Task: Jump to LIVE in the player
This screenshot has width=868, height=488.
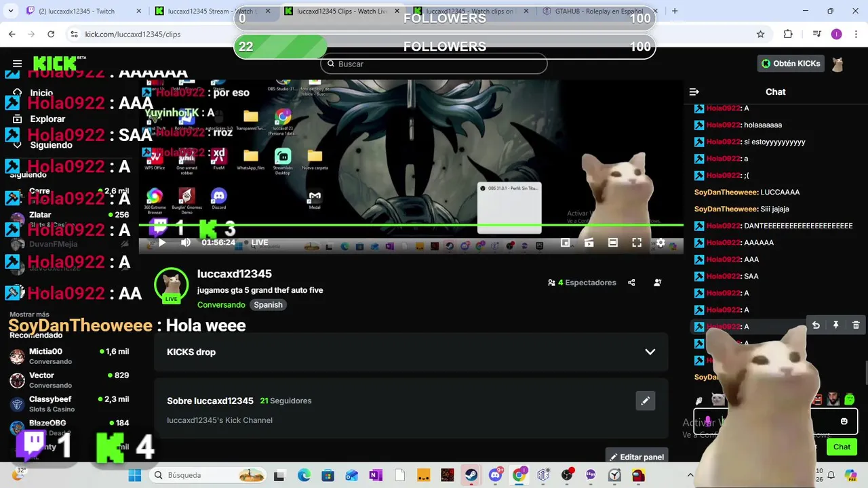Action: pyautogui.click(x=260, y=243)
